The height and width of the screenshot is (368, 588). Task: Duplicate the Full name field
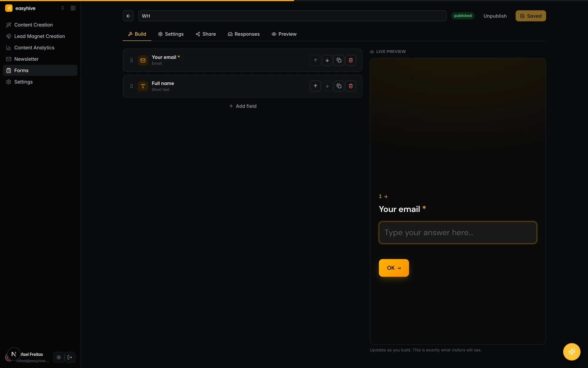point(339,86)
